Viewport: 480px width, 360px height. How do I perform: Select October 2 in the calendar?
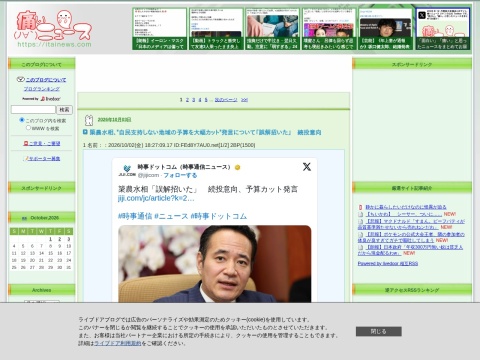59,239
